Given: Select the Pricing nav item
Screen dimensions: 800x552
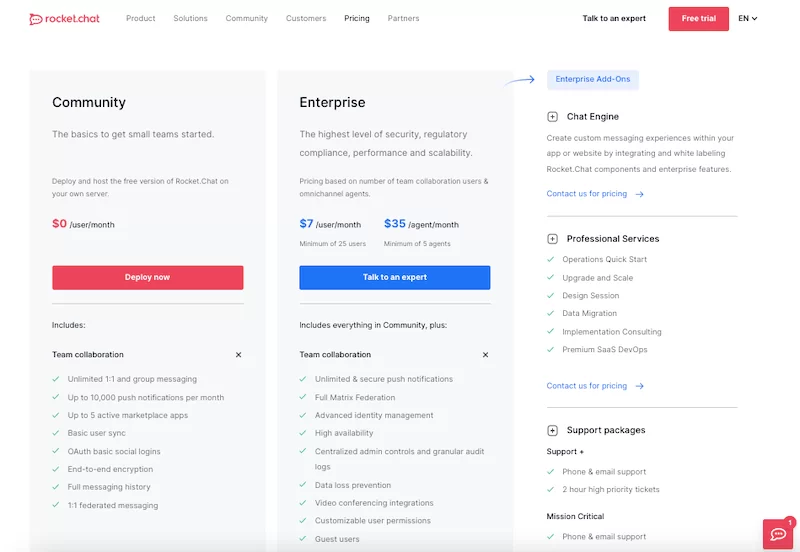Looking at the screenshot, I should pyautogui.click(x=357, y=18).
